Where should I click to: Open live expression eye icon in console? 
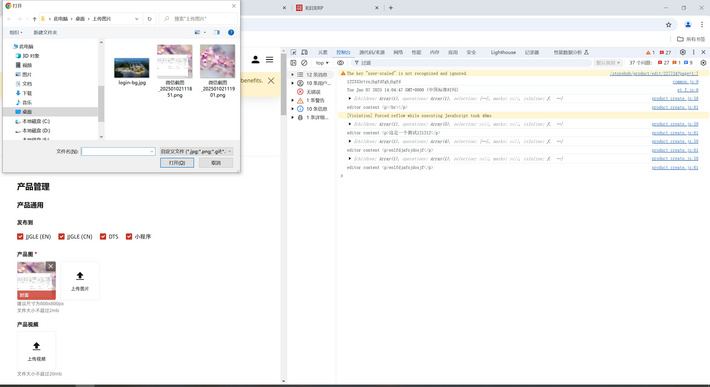pyautogui.click(x=341, y=63)
